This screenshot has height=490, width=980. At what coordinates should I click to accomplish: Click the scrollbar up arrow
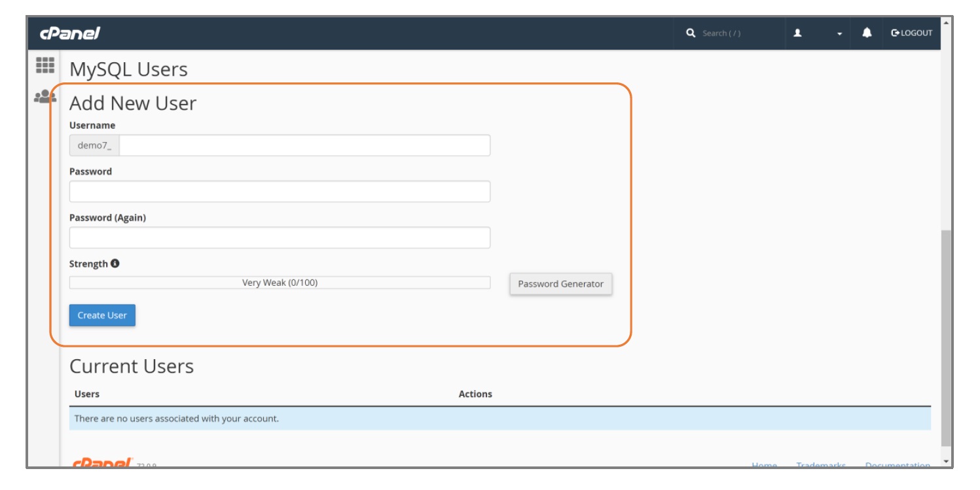point(946,23)
